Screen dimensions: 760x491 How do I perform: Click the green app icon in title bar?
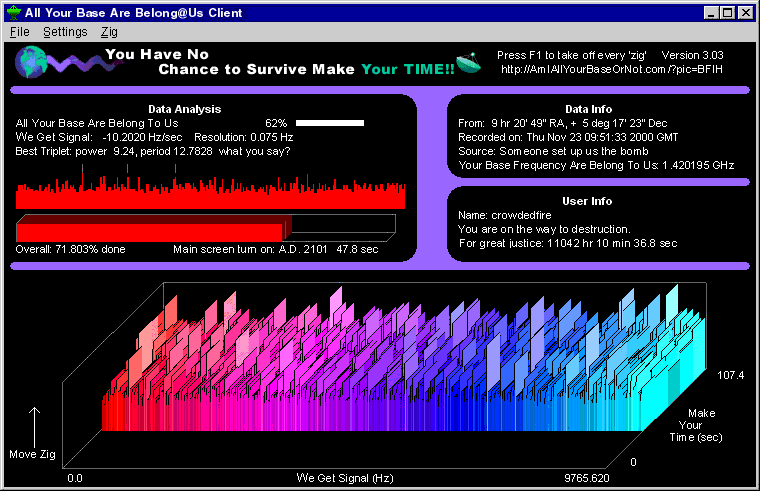[14, 13]
